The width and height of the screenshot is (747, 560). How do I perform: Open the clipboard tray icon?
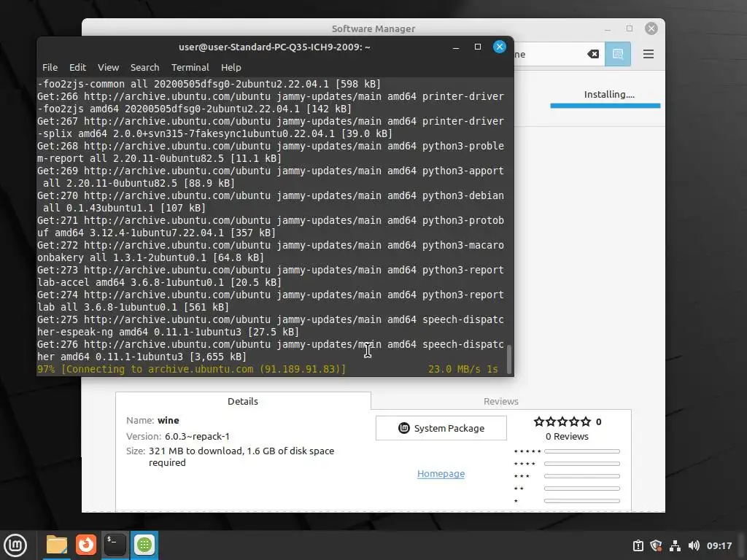pos(638,545)
